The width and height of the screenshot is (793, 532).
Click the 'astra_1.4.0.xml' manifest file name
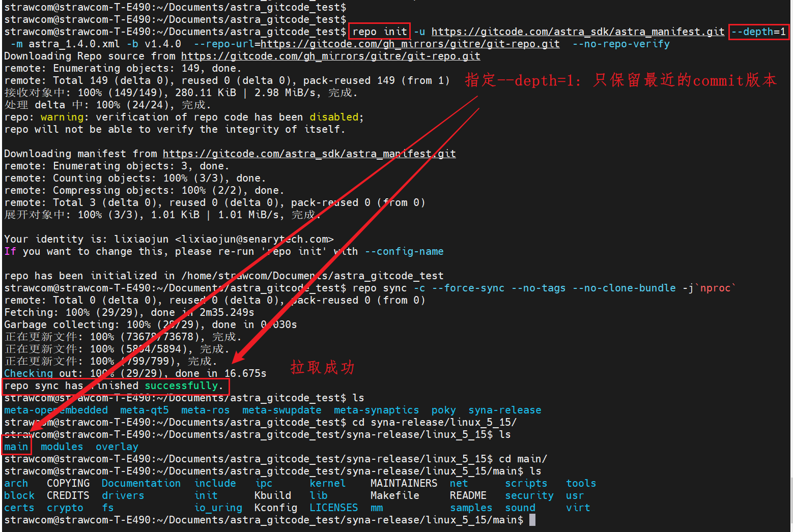coord(74,44)
